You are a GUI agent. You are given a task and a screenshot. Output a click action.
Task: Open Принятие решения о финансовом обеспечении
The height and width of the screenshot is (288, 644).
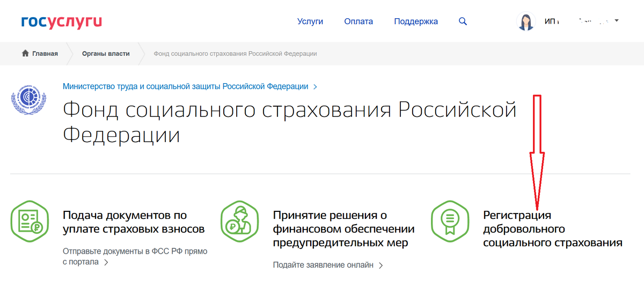click(x=343, y=229)
